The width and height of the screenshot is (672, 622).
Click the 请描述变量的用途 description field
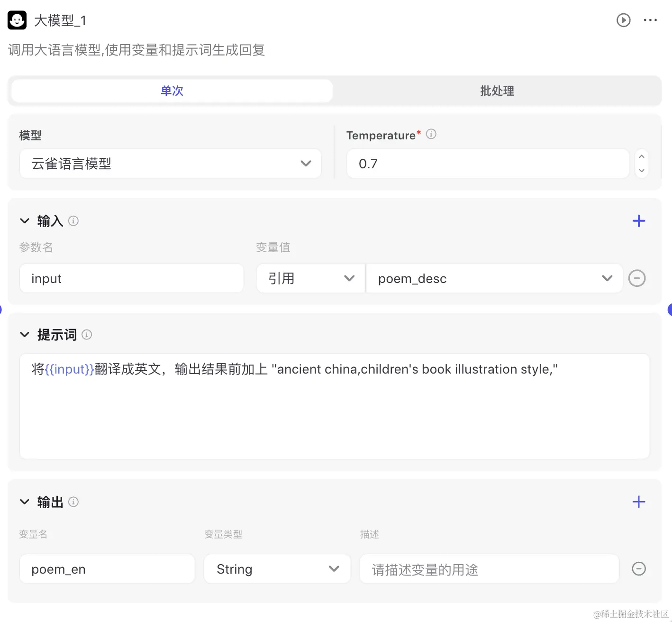point(490,569)
